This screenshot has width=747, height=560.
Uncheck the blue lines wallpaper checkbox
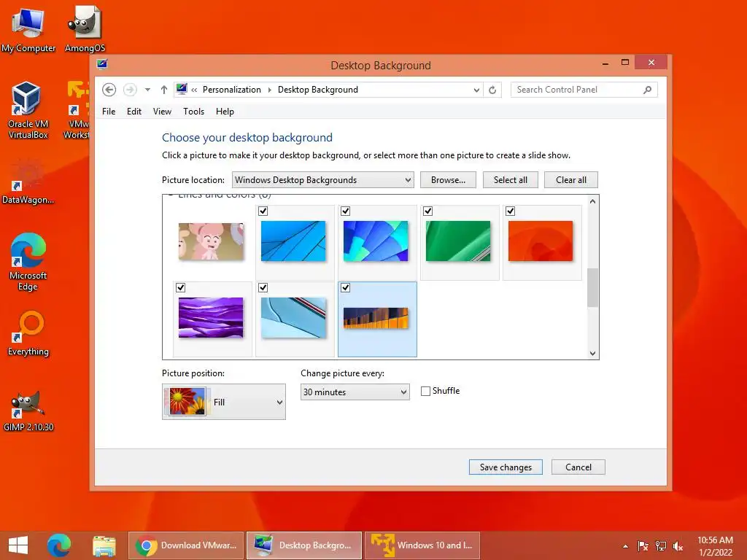coord(263,211)
